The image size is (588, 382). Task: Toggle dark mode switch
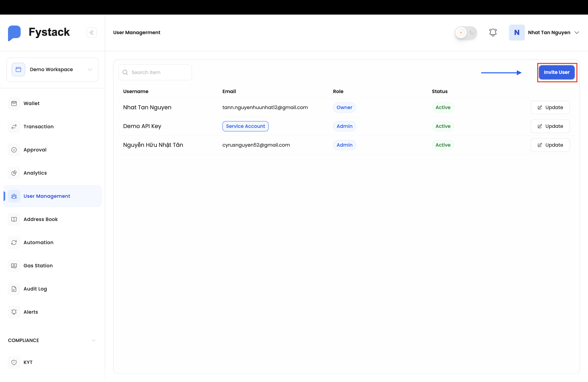(466, 32)
